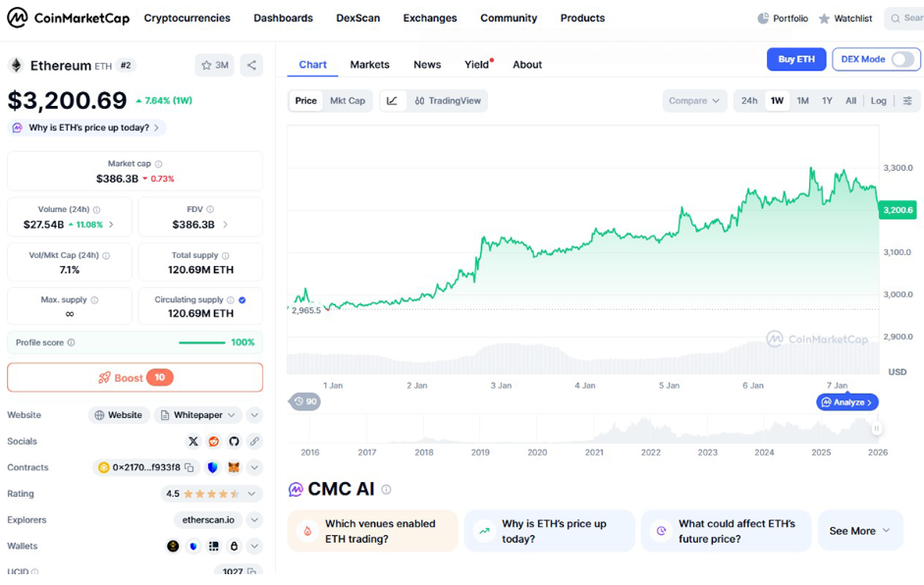924x585 pixels.
Task: Switch to the Markets tab
Action: tap(369, 65)
